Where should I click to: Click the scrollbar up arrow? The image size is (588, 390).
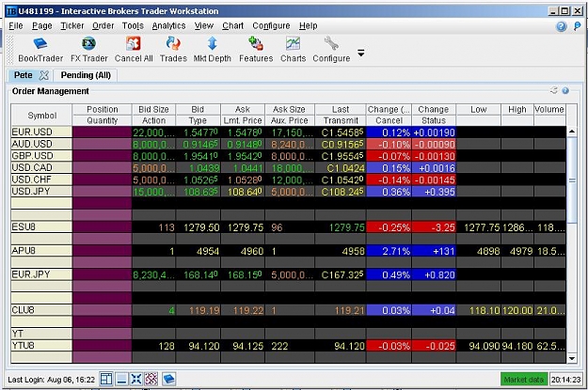pyautogui.click(x=572, y=132)
